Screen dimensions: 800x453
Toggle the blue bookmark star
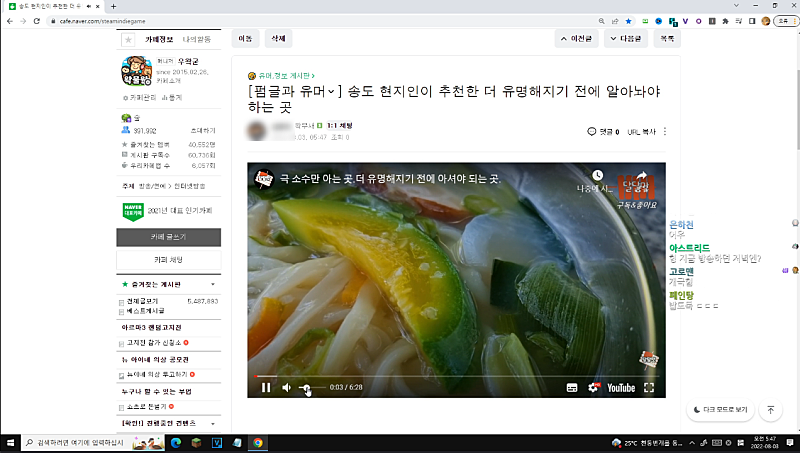tap(629, 21)
